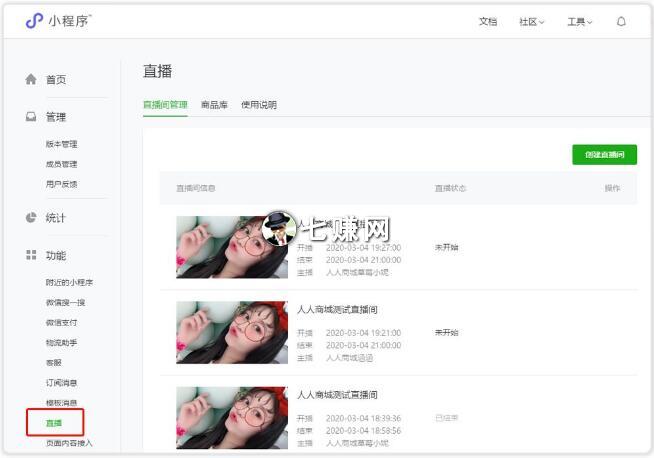
Task: Switch to the 直播间管理 tab
Action: coord(165,105)
